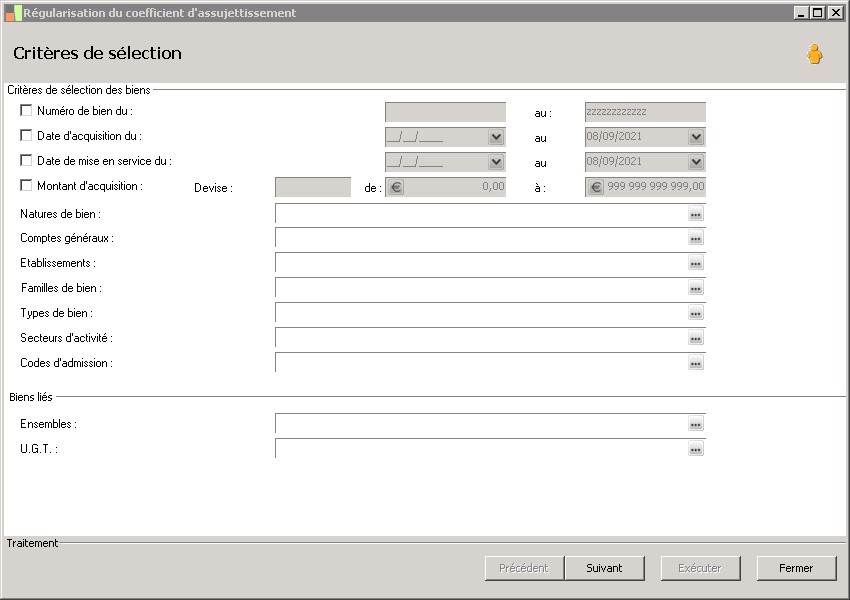
Task: Click ellipsis button for Types de bien
Action: pos(696,314)
